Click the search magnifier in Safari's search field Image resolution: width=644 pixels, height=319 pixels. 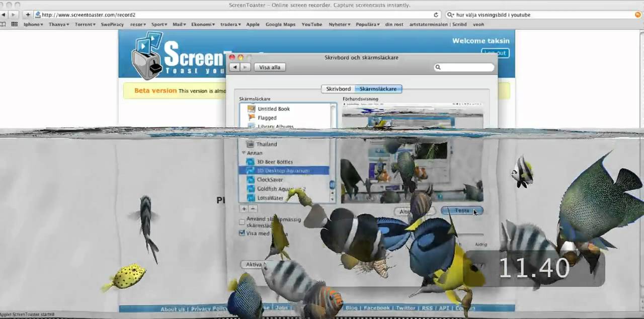[x=450, y=15]
